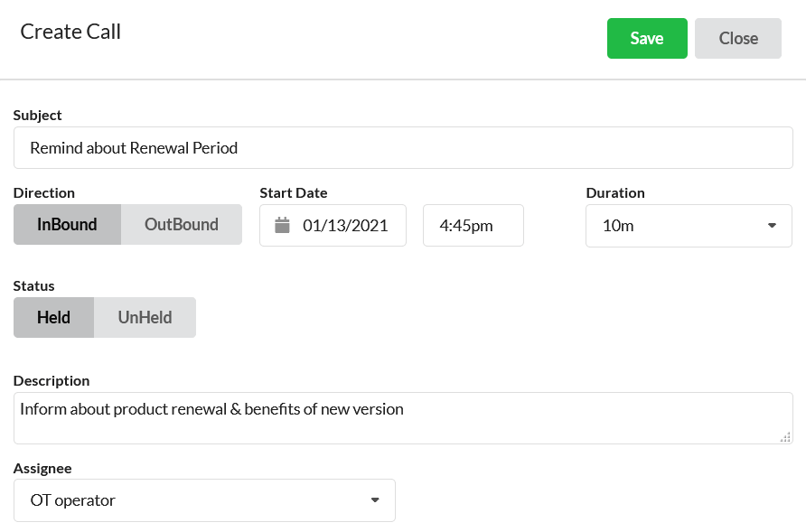This screenshot has width=806, height=532.
Task: Click into the Description text area
Action: 404,418
